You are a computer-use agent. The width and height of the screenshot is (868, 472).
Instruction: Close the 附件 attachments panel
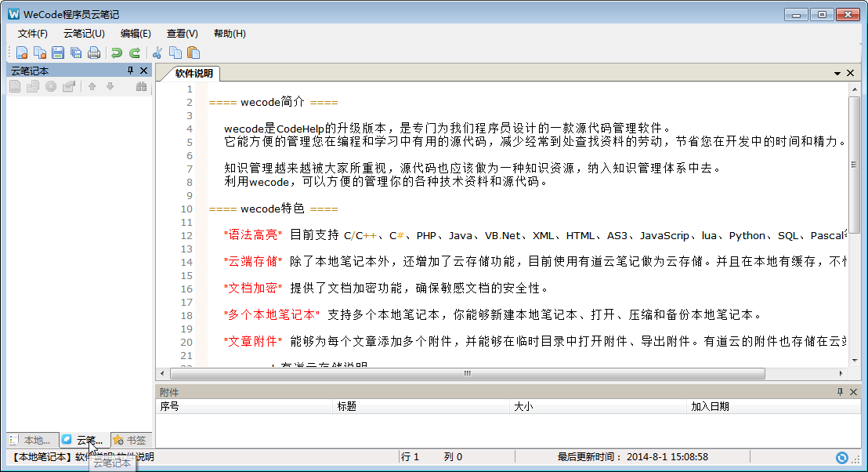854,392
